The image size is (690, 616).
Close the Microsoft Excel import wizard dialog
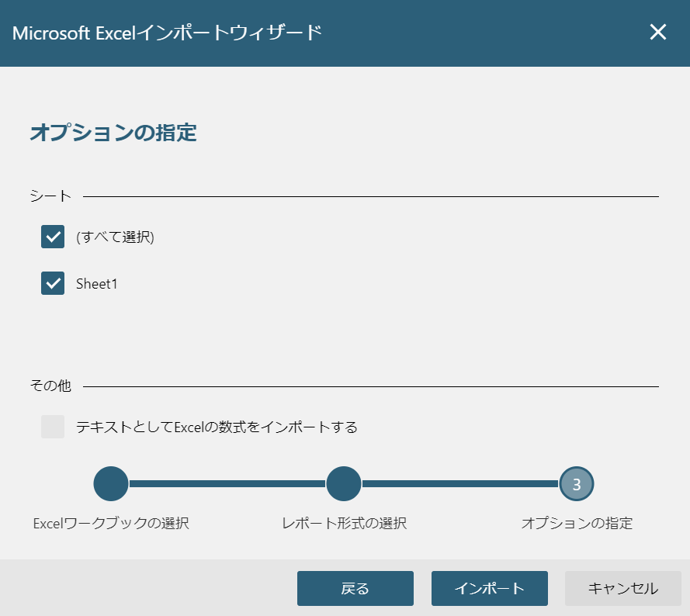[658, 32]
